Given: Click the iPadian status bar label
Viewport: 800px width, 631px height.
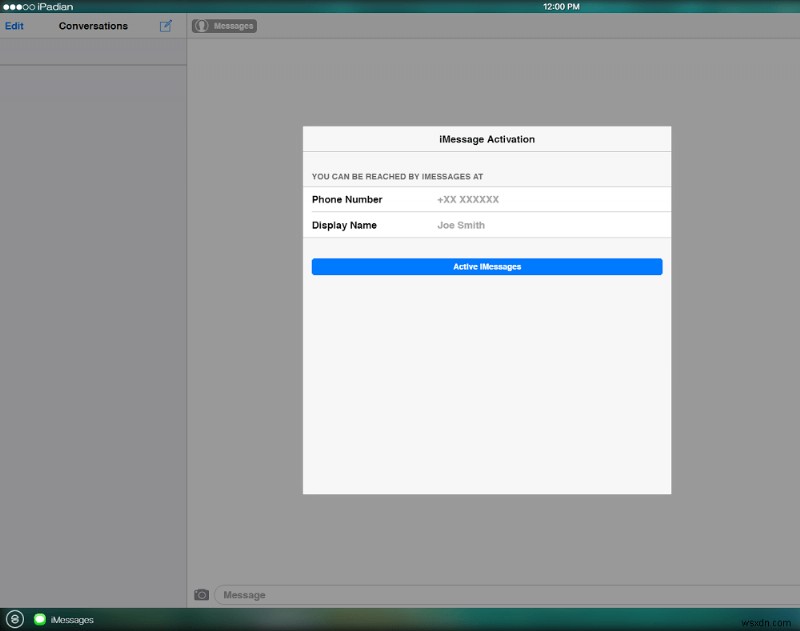Looking at the screenshot, I should pyautogui.click(x=55, y=7).
